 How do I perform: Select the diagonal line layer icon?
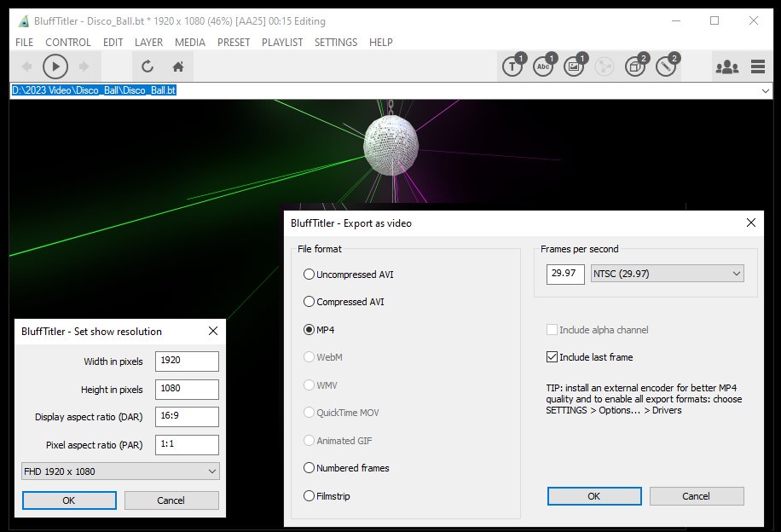[667, 66]
